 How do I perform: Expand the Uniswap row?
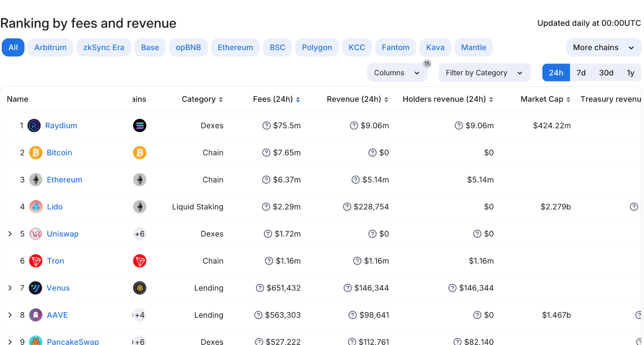(10, 234)
